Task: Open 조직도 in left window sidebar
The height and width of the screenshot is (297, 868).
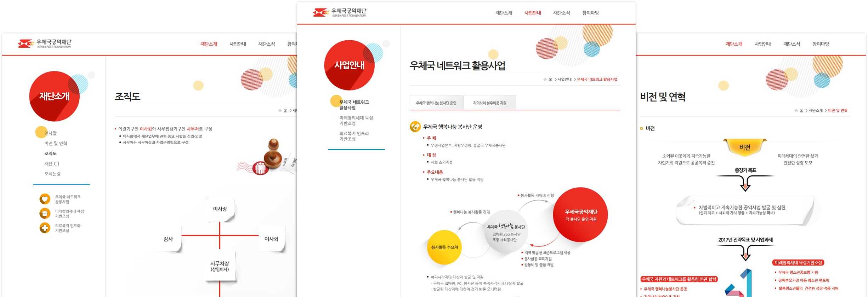Action: (50, 153)
